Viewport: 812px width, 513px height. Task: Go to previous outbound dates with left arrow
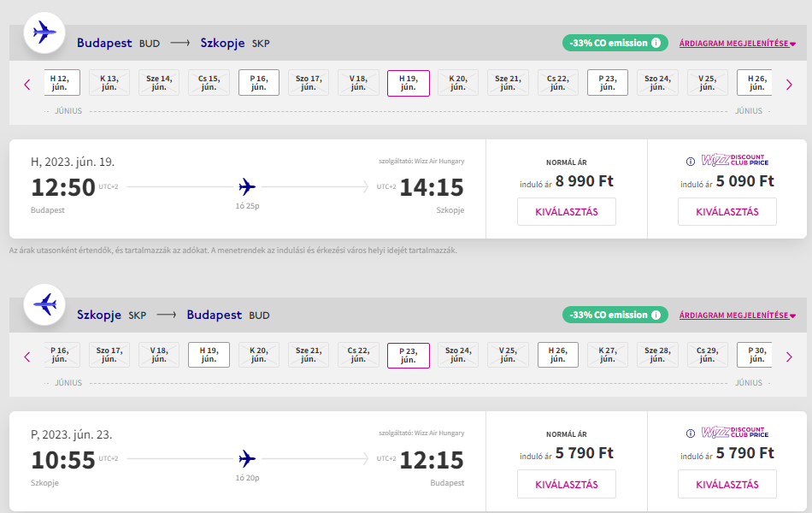tap(27, 84)
